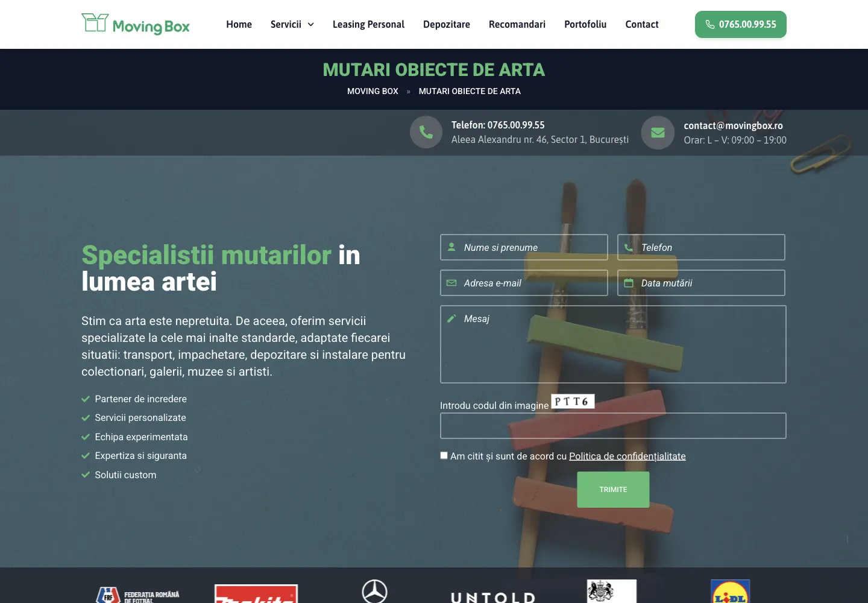Click the Adresa e-mail field
The height and width of the screenshot is (603, 868).
524,283
